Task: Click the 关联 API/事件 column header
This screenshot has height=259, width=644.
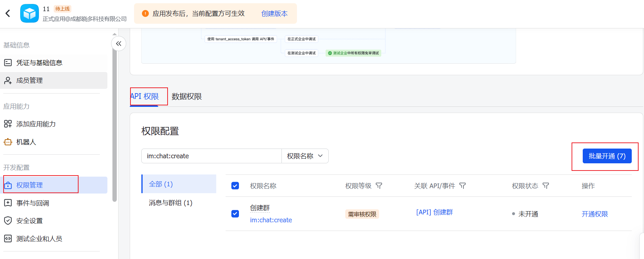Action: [x=435, y=186]
